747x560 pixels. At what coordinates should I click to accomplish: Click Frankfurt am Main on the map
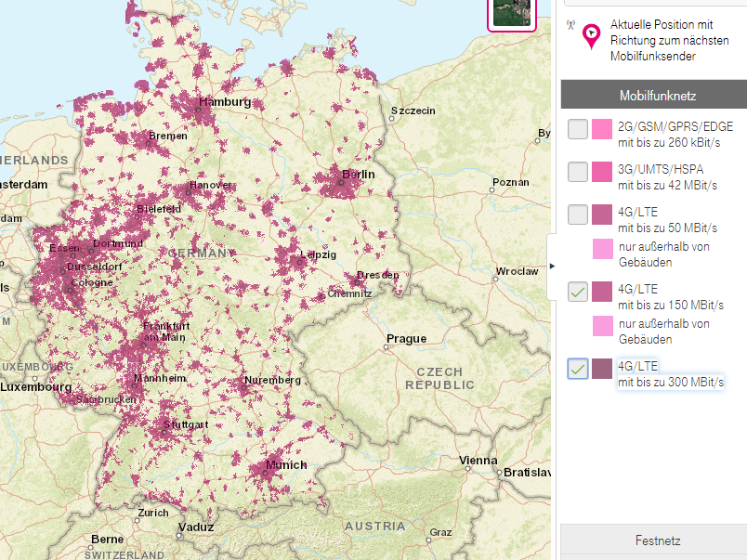pos(165,332)
